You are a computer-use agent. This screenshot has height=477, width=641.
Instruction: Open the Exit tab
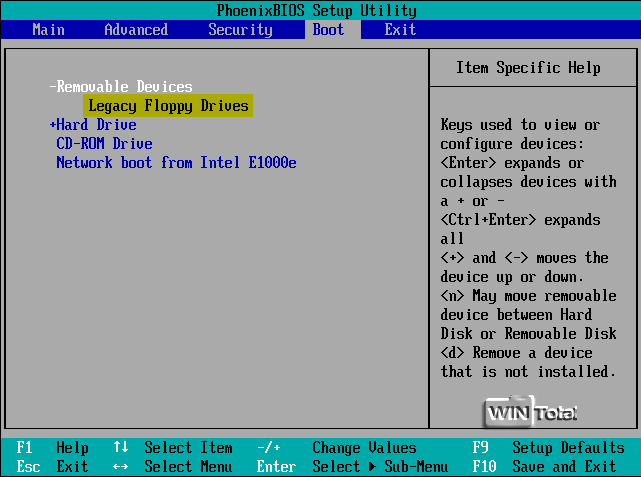tap(400, 29)
